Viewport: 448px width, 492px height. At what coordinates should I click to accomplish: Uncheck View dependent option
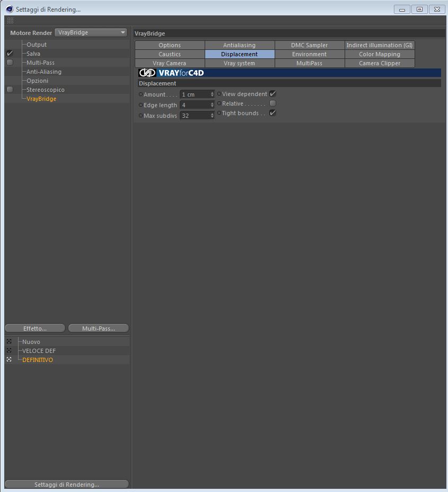273,93
